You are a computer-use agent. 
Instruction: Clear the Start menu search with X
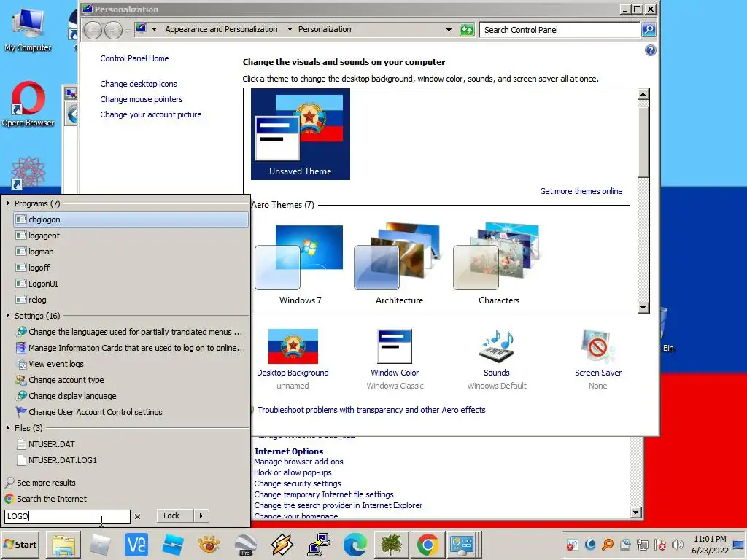click(138, 516)
